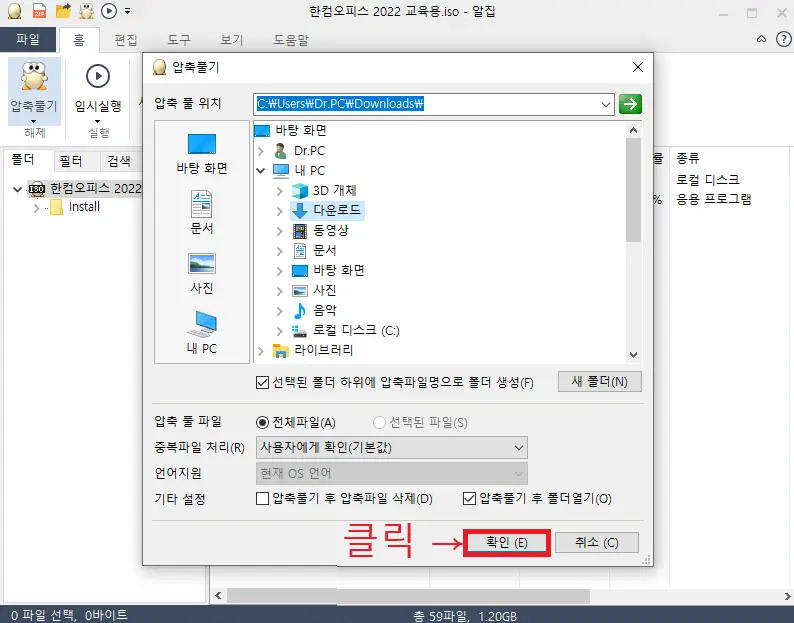Expand the 다운로드 folder node
Image resolution: width=794 pixels, height=623 pixels.
279,211
